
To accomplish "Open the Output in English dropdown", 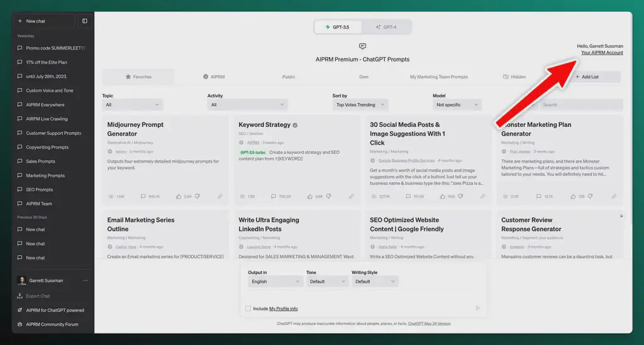I will (275, 282).
